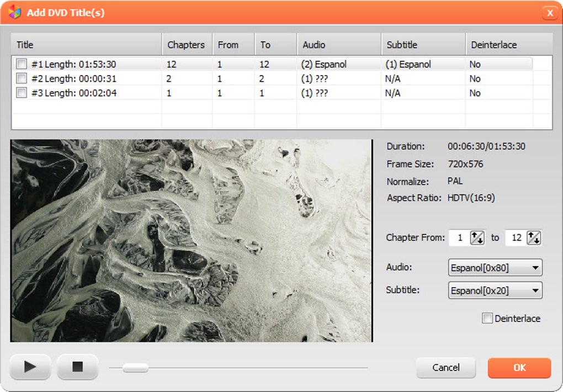Close the Add DVD Title(s) dialog

point(550,13)
